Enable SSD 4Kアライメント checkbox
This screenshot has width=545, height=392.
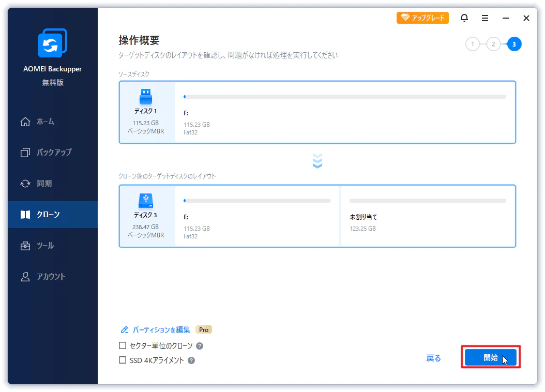point(123,360)
